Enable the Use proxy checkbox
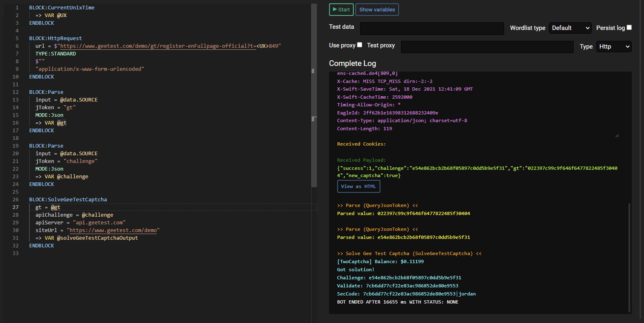 [x=360, y=45]
